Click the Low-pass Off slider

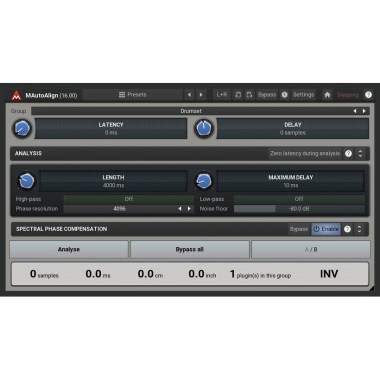(x=299, y=199)
